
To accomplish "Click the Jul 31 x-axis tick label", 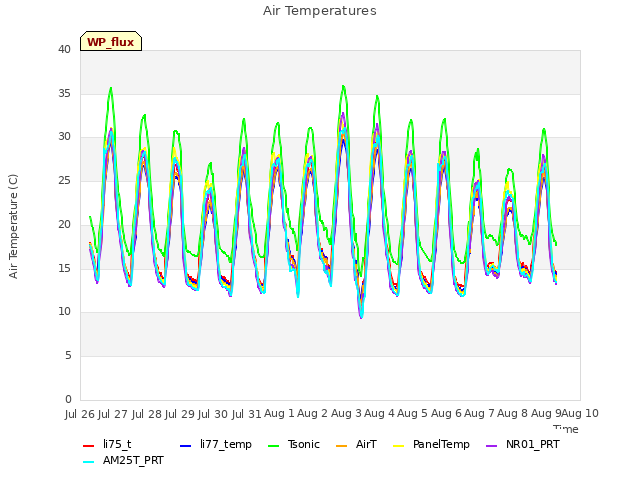I will point(247,414).
